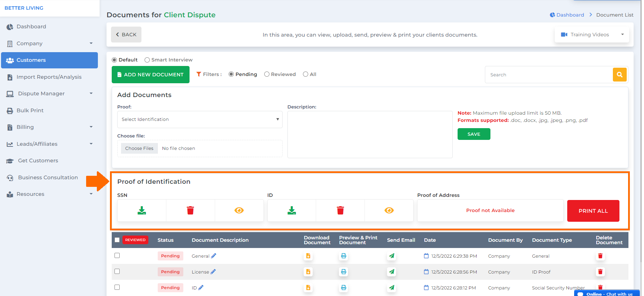This screenshot has width=644, height=296.
Task: Open the Online chat widget
Action: [x=607, y=294]
